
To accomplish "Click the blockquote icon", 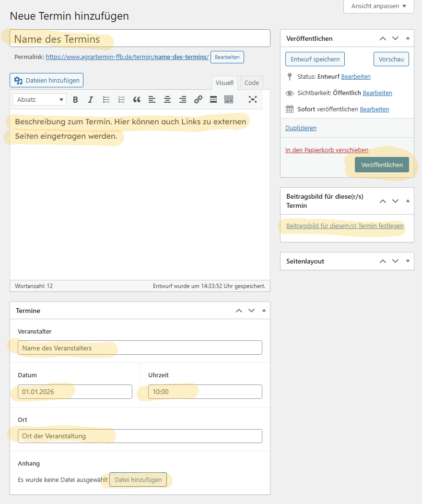I will pos(137,100).
